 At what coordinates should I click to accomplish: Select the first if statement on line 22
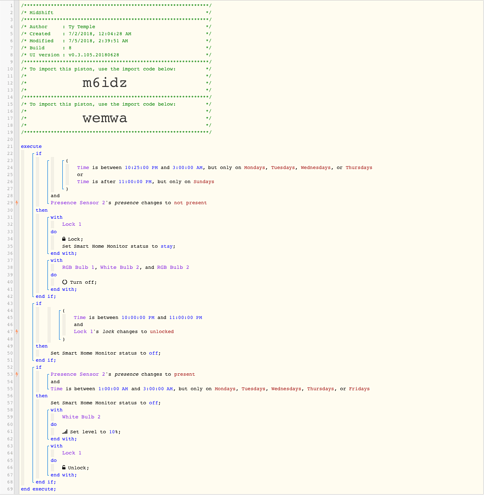pyautogui.click(x=39, y=153)
